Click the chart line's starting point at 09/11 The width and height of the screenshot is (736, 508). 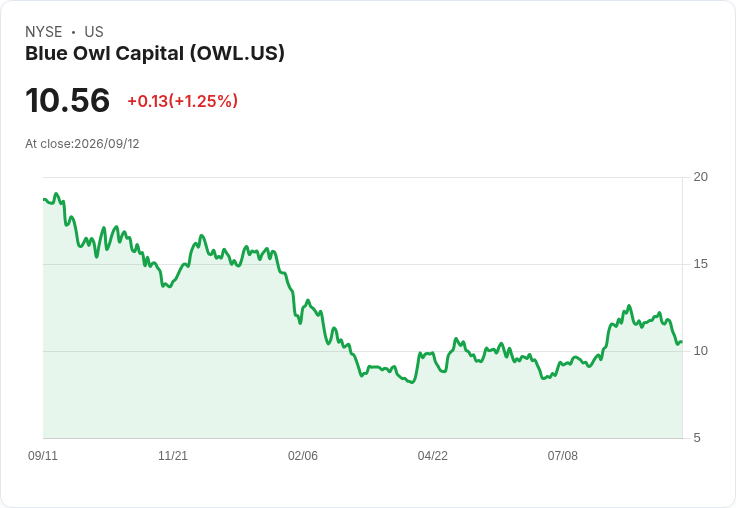tap(44, 200)
